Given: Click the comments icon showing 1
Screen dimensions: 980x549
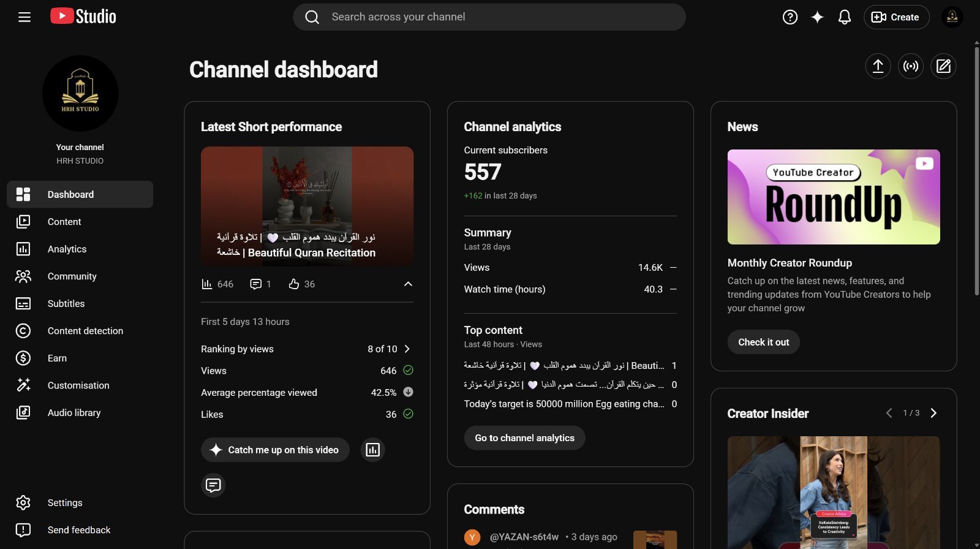Looking at the screenshot, I should pos(256,284).
